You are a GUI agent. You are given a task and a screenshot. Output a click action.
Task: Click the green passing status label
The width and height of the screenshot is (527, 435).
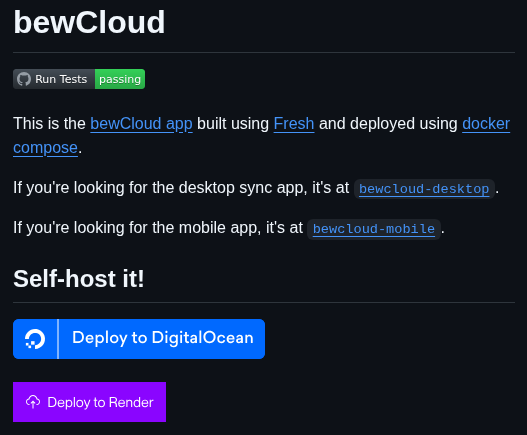coord(120,79)
